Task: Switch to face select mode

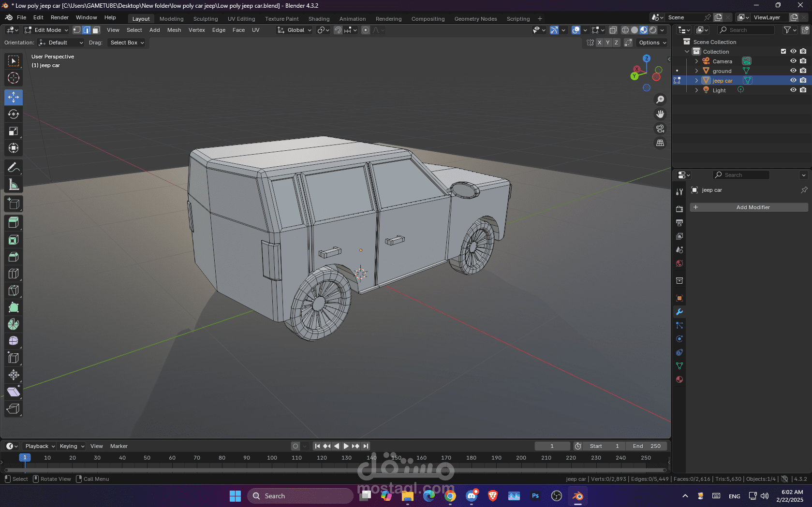Action: 96,30
